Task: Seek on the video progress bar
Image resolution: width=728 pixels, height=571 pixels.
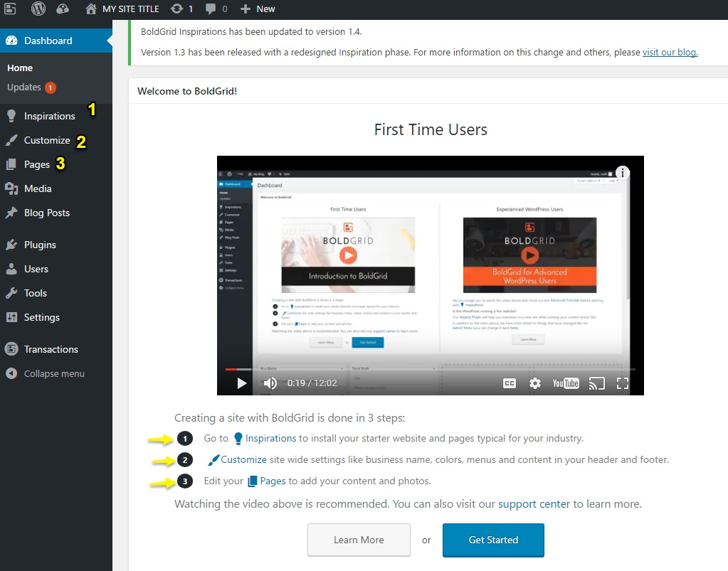Action: (431, 369)
